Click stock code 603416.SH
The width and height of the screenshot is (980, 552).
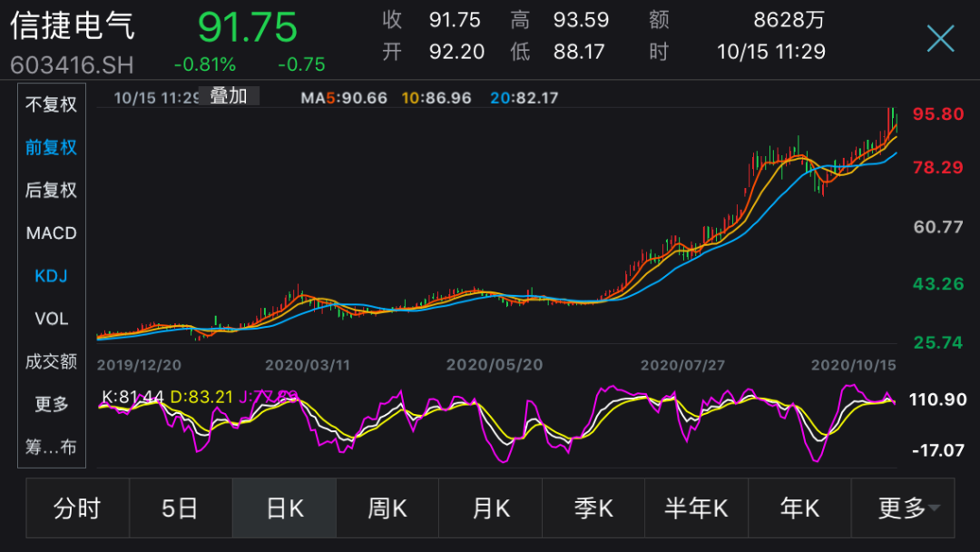[72, 65]
